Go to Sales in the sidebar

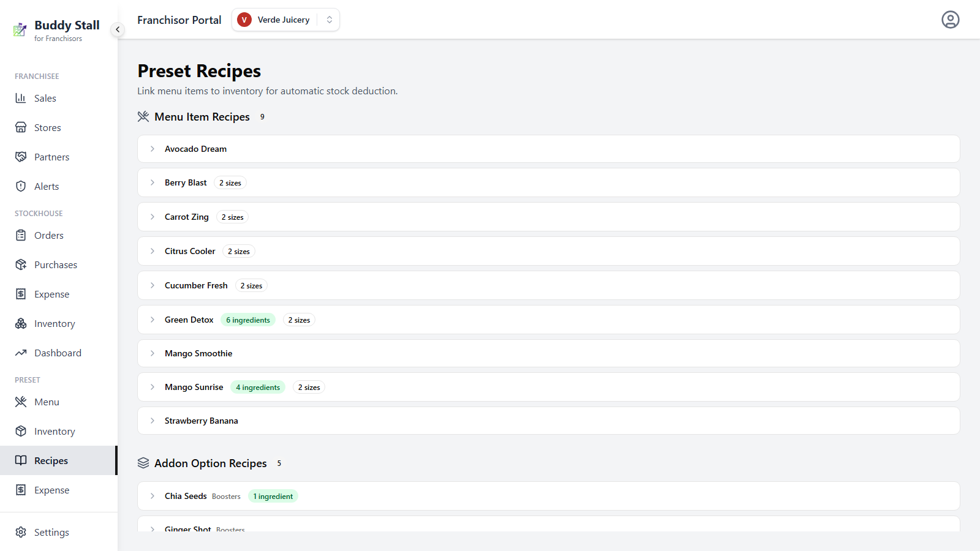59,98
